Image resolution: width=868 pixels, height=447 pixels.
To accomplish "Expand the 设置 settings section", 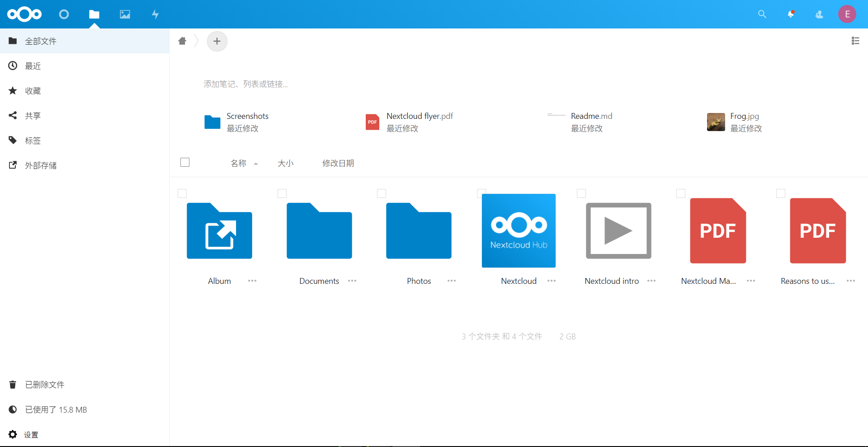I will [x=85, y=434].
